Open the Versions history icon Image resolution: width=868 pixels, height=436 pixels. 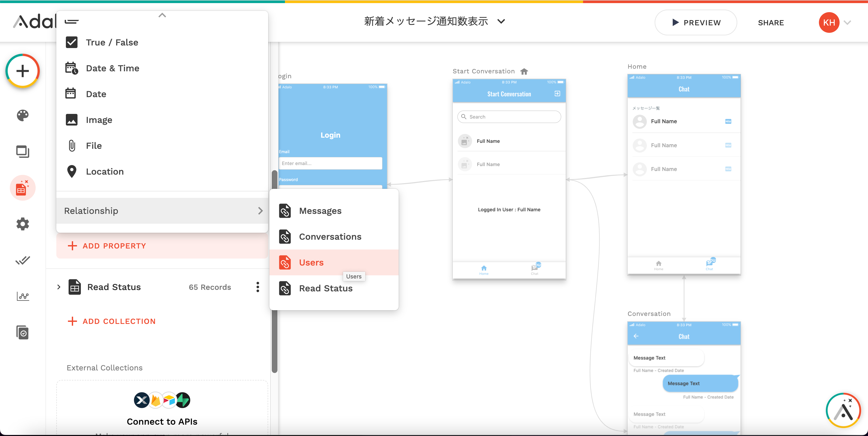pos(22,333)
